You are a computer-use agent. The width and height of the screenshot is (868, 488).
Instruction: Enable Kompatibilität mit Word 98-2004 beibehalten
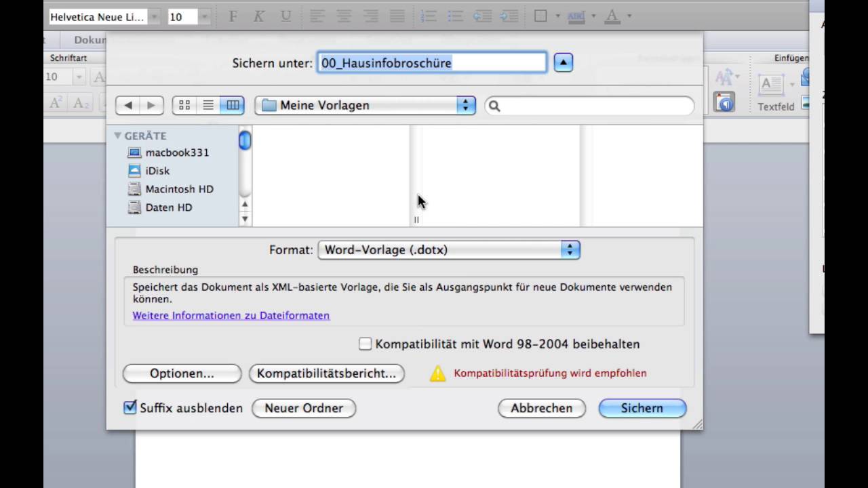pyautogui.click(x=366, y=344)
